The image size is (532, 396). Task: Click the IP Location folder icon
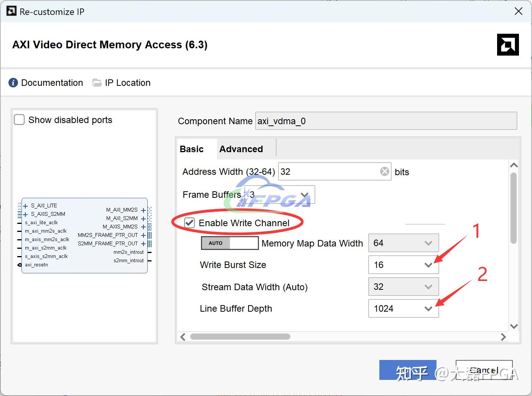click(97, 83)
